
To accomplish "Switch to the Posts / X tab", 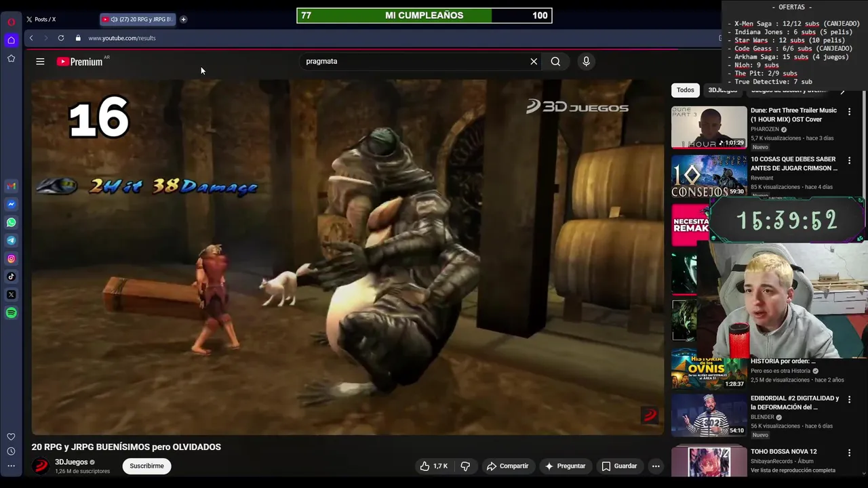I will [45, 20].
